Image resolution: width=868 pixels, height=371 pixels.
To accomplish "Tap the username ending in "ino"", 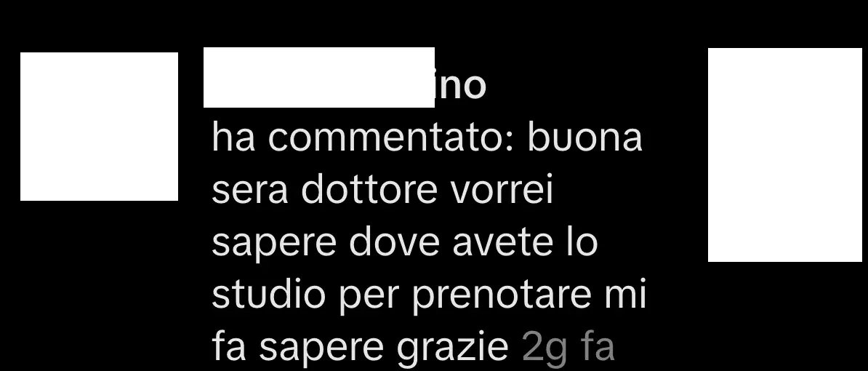I will tap(345, 83).
